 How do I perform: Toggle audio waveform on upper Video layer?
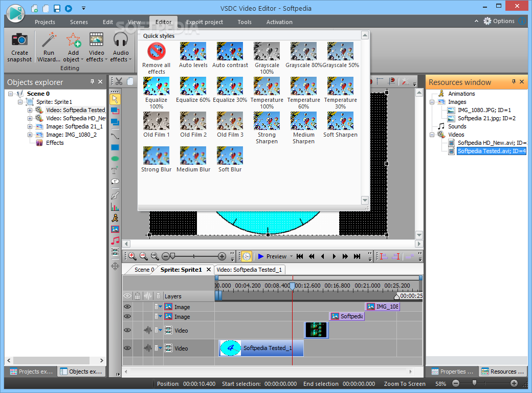148,330
